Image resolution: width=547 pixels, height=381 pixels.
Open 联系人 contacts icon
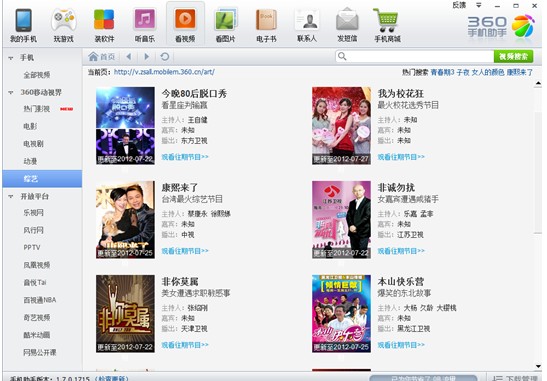307,25
